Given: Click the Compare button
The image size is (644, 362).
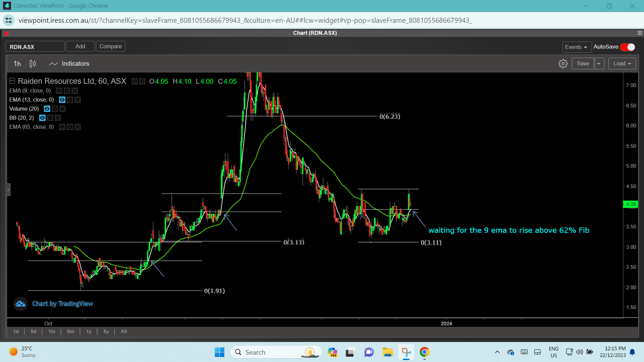Looking at the screenshot, I should [x=111, y=46].
